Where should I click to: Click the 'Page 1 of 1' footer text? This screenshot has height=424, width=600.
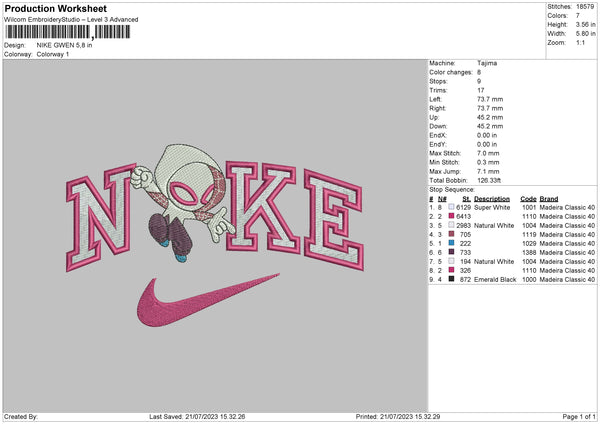coord(579,416)
